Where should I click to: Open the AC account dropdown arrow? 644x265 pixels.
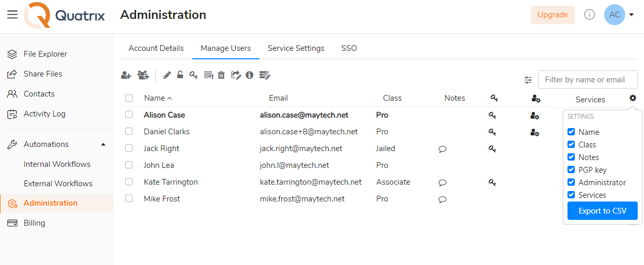[631, 15]
